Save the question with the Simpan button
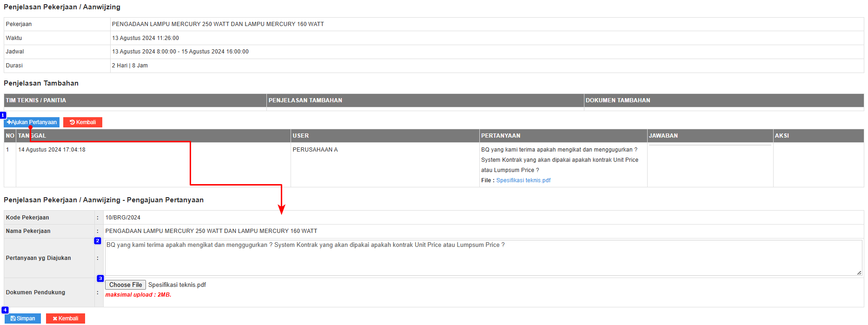This screenshot has height=325, width=868. (x=23, y=318)
